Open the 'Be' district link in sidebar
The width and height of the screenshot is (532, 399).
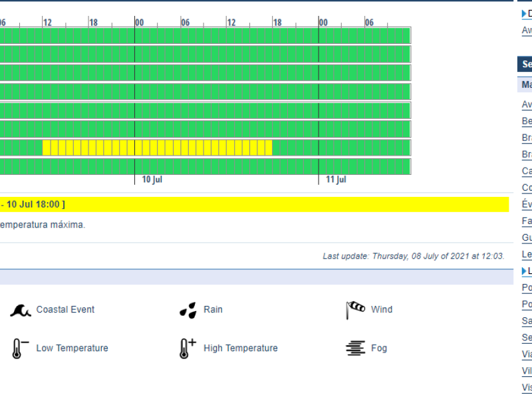tap(527, 121)
